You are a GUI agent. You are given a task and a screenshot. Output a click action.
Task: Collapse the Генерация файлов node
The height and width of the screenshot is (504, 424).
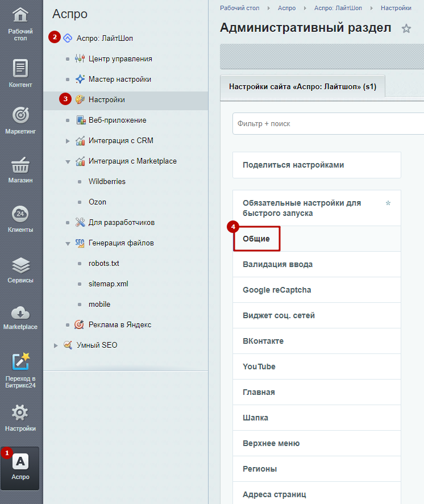point(68,244)
